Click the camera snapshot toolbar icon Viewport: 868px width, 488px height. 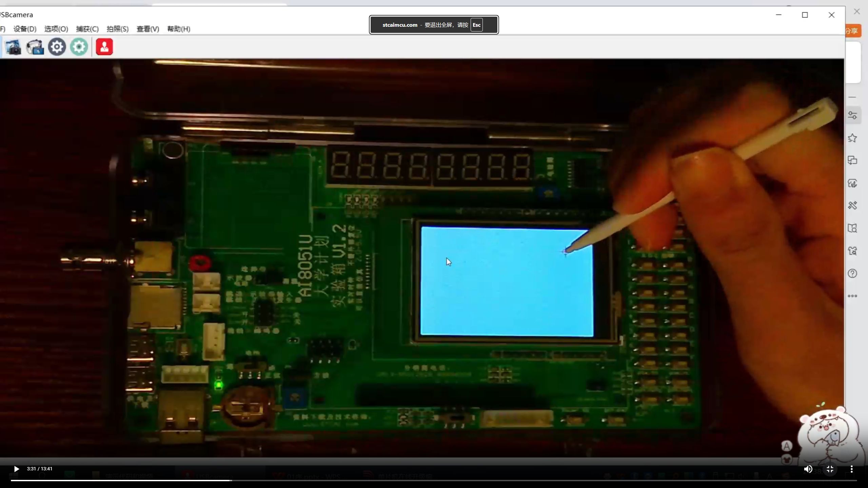13,47
